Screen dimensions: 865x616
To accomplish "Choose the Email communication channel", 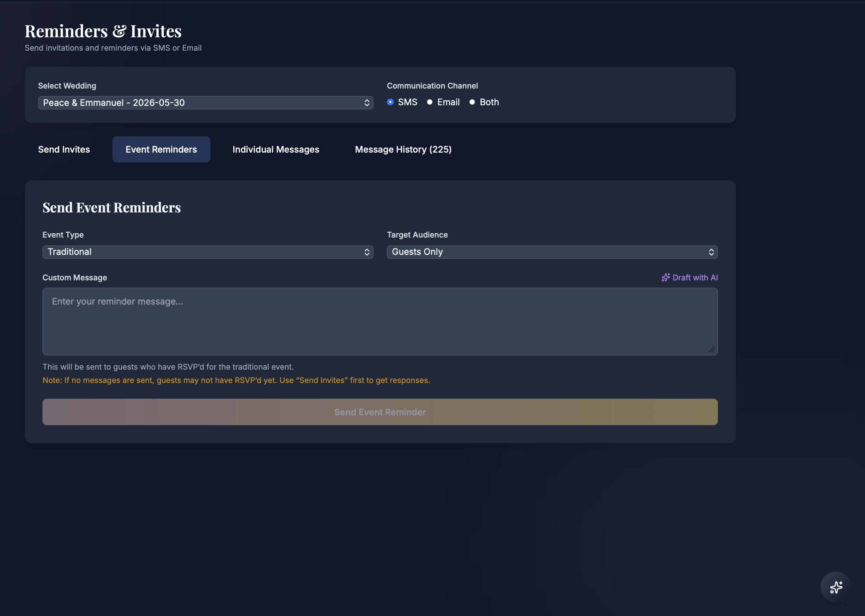I will tap(430, 102).
